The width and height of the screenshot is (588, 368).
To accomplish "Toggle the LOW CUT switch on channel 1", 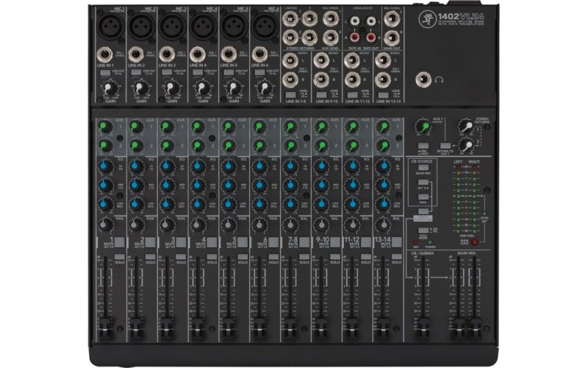I will click(x=105, y=72).
